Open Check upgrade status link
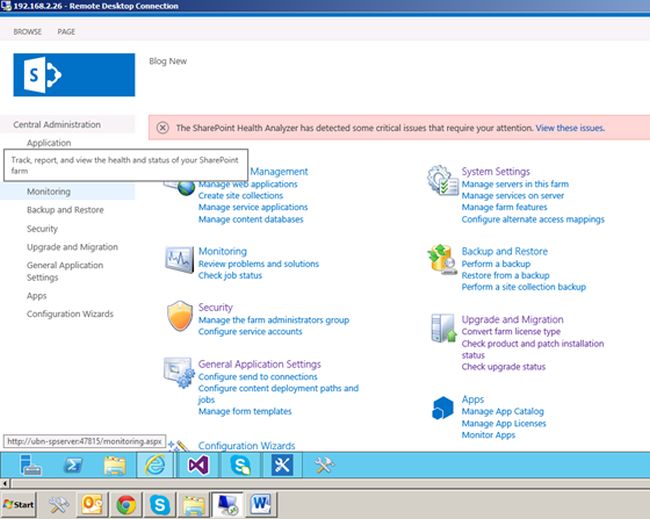 point(503,366)
